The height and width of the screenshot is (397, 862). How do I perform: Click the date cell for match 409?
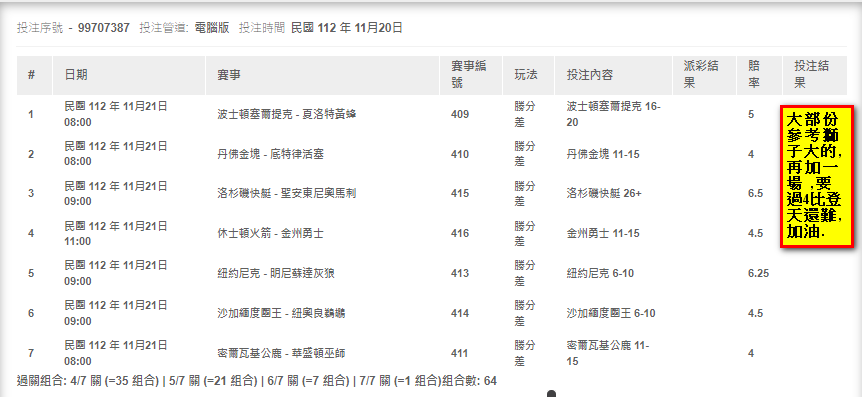(x=116, y=114)
